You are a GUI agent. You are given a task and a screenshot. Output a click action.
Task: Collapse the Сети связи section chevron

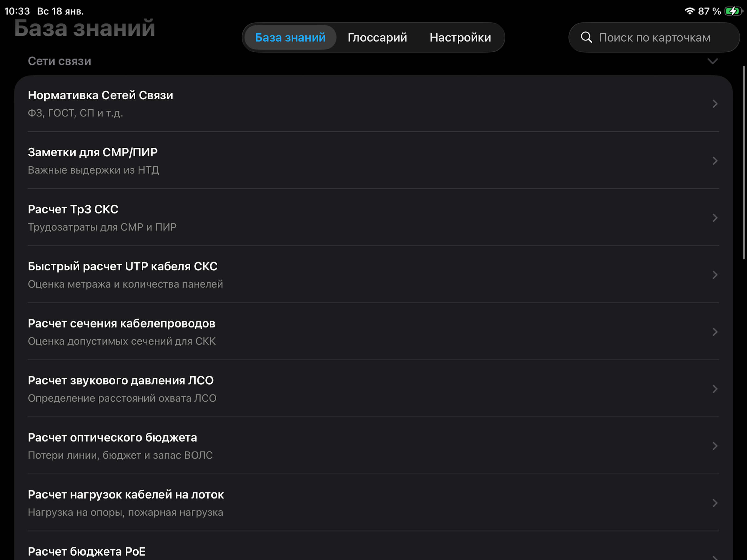tap(712, 62)
